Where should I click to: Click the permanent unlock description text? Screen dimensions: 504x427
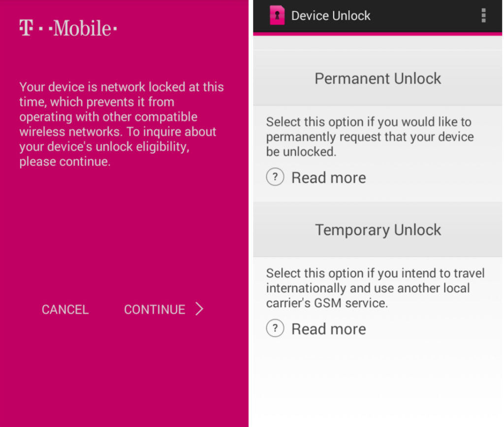[x=370, y=136]
